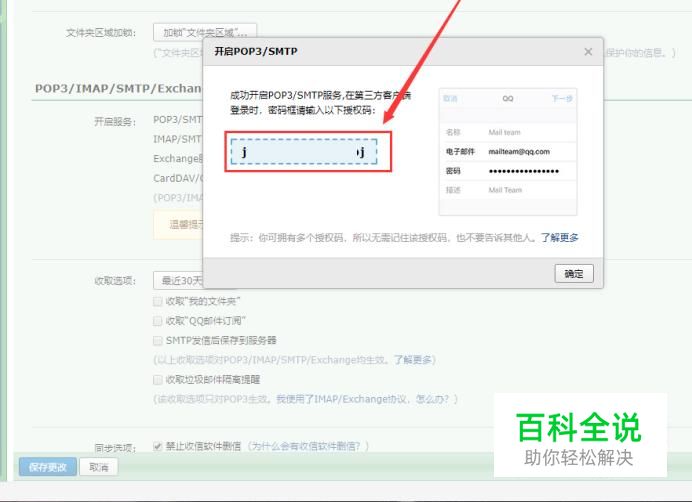This screenshot has width=692, height=502.
Task: Open 我使用了IMAP/Exchange协议，怎么办 link
Action: tap(362, 399)
